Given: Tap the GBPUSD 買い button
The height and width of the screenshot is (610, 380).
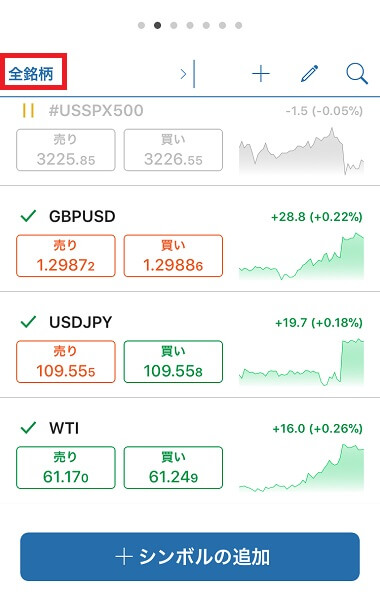Looking at the screenshot, I should click(x=173, y=256).
